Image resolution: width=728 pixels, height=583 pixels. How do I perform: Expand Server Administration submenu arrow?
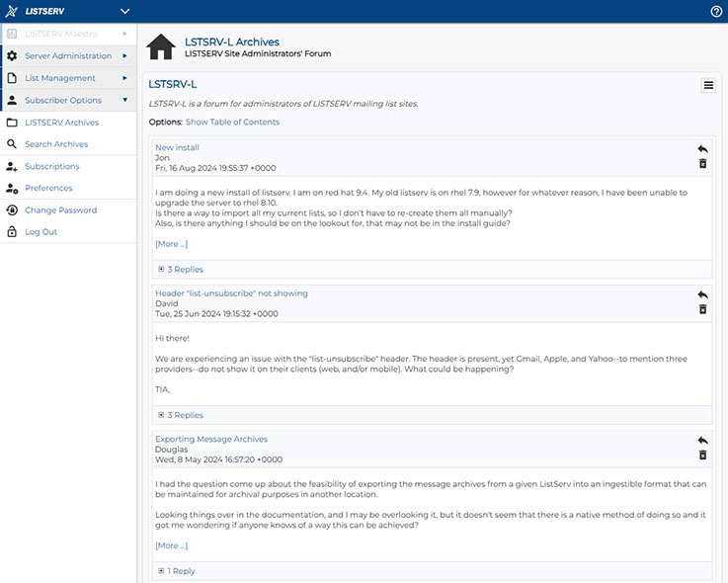coord(124,55)
